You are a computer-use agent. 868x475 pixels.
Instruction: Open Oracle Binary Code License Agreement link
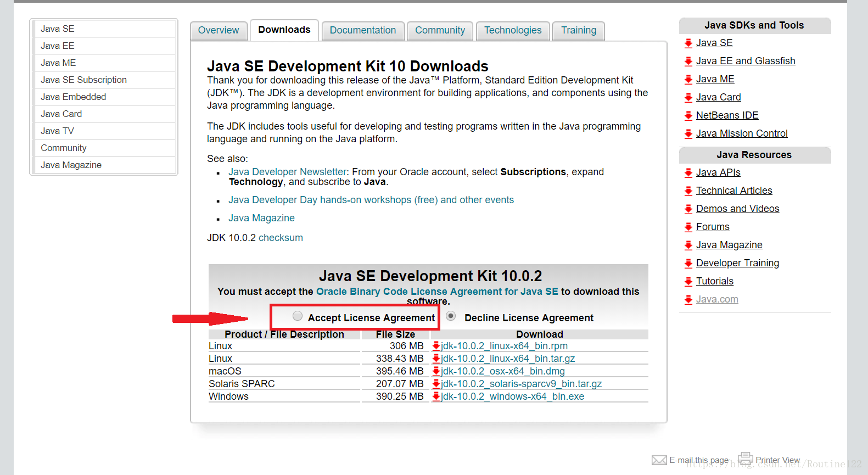437,292
